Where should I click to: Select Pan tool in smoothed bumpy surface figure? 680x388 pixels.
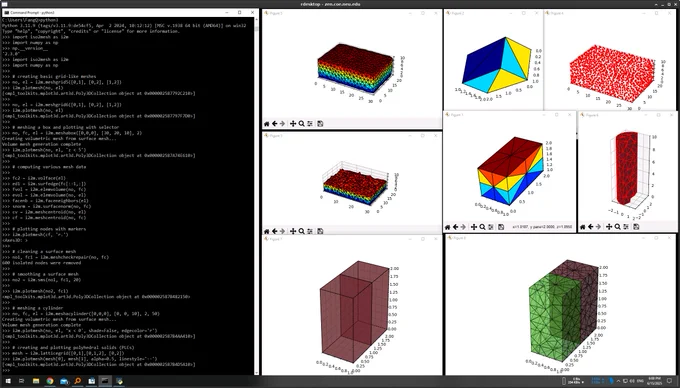click(293, 231)
